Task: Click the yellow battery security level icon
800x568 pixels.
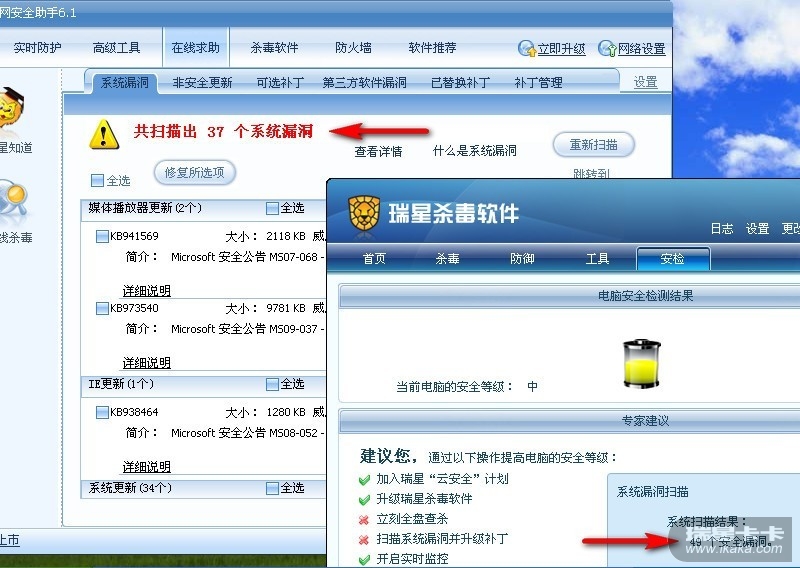Action: click(642, 363)
